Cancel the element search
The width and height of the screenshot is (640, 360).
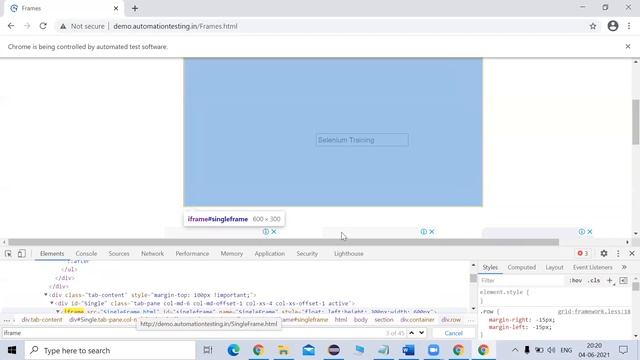tap(453, 333)
